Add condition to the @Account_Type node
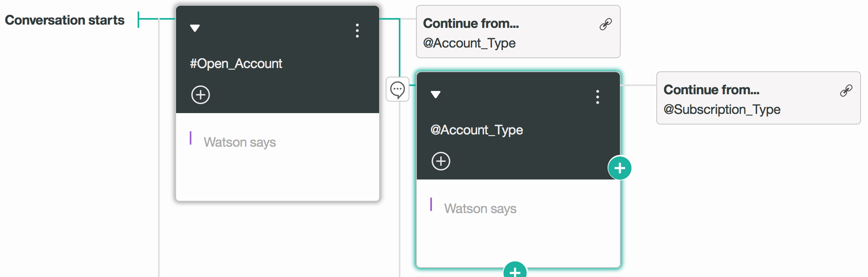 click(441, 161)
